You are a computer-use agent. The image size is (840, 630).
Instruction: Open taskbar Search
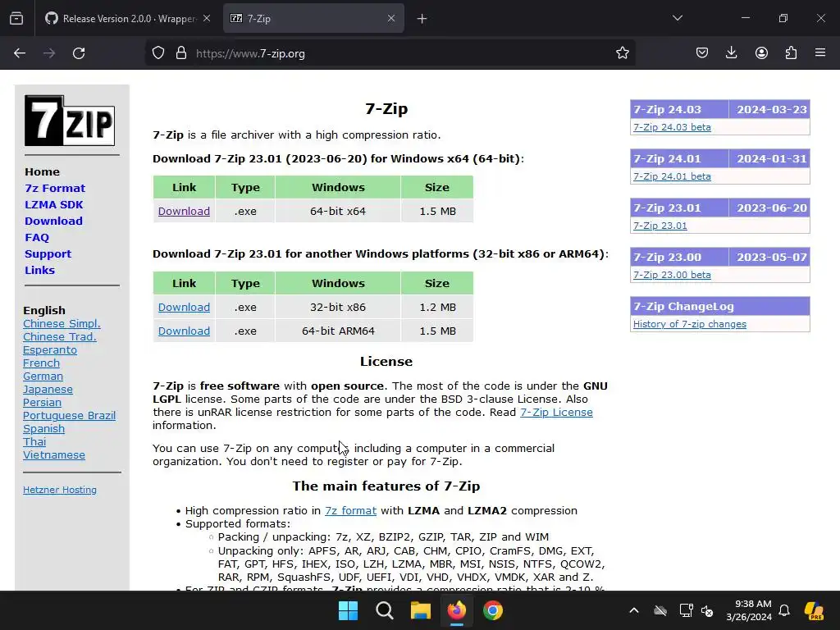pyautogui.click(x=385, y=610)
